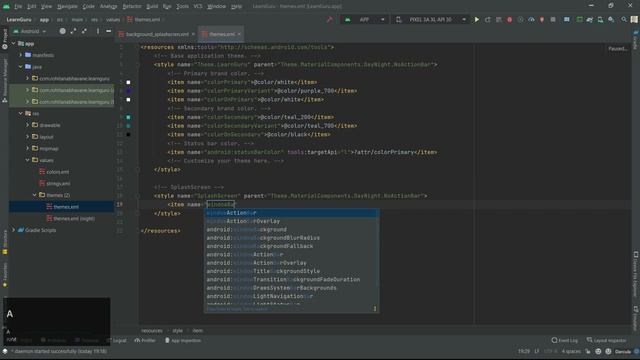
Task: Open the Layout Inspector
Action: pyautogui.click(x=606, y=340)
